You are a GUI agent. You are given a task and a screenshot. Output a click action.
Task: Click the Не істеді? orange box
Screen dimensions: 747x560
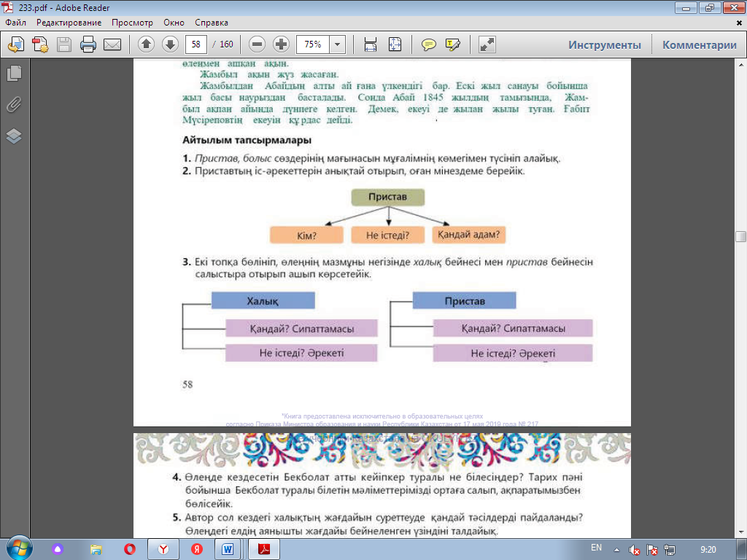388,235
